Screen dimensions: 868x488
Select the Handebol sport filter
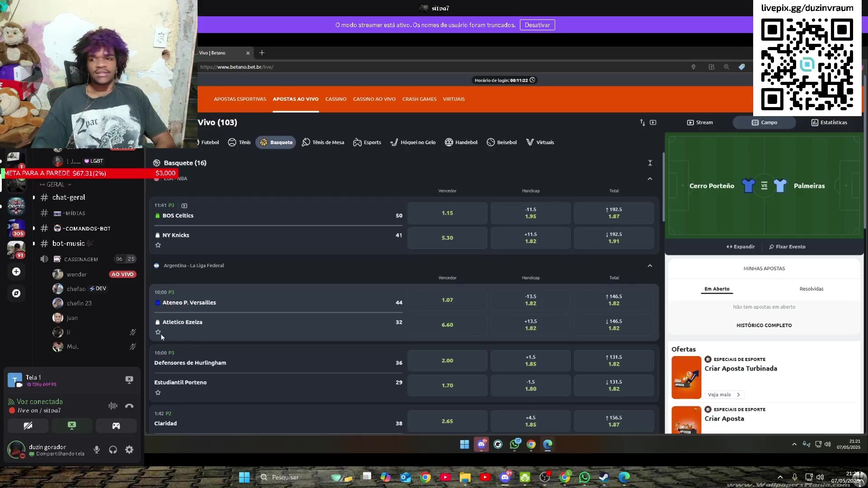[461, 142]
